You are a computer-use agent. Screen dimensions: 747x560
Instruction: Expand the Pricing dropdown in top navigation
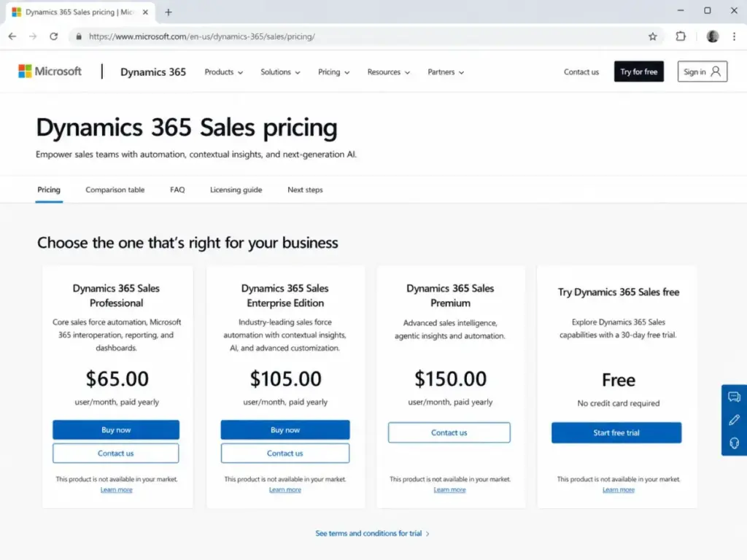point(333,72)
